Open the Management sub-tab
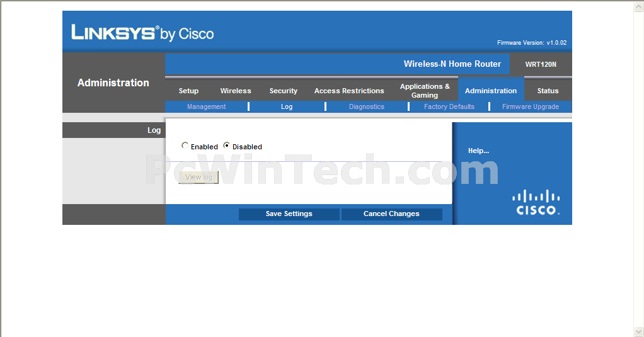 pyautogui.click(x=206, y=106)
